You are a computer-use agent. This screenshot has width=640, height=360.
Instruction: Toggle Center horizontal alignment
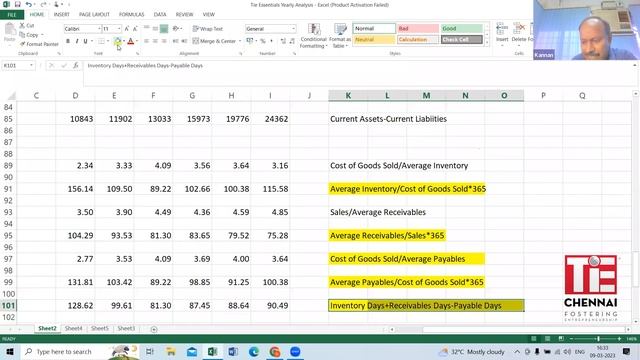point(155,41)
